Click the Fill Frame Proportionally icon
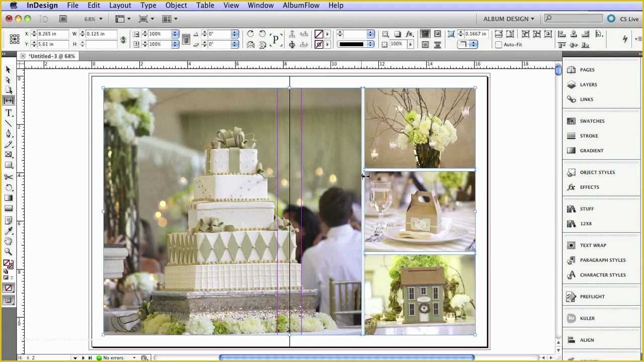 [x=499, y=34]
